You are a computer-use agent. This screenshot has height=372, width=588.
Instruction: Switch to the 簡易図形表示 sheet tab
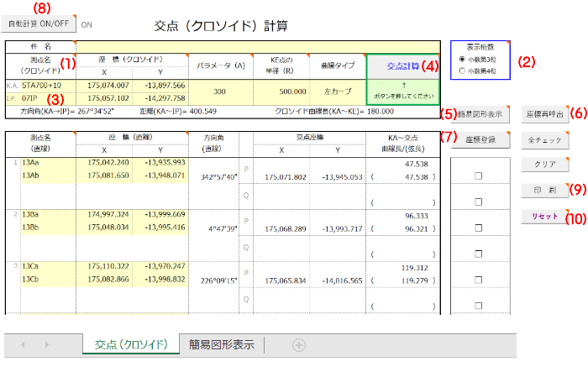point(223,344)
